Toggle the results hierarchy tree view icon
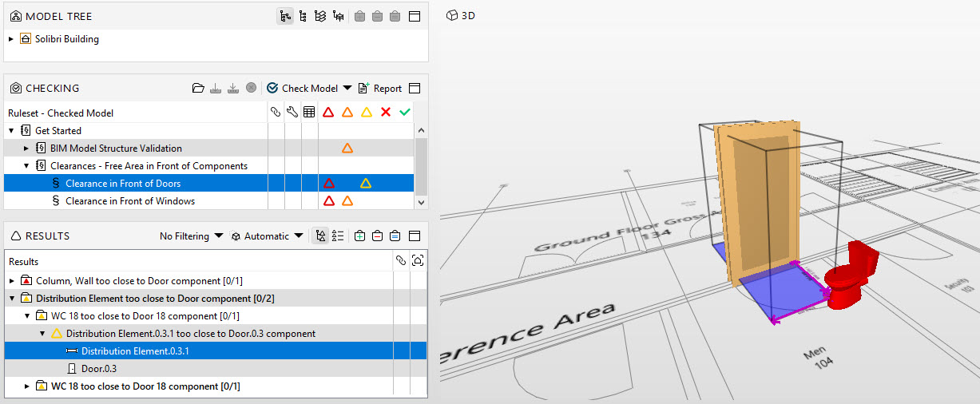 coord(320,236)
